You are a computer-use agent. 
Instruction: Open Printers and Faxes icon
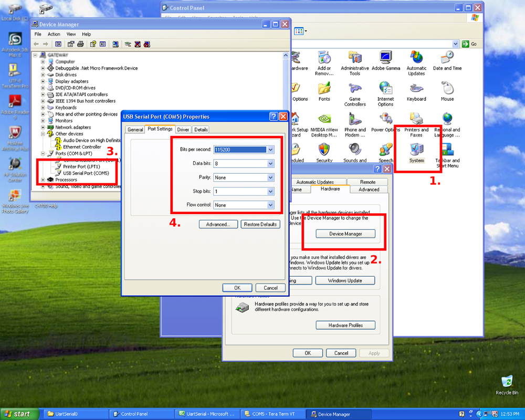coord(416,124)
